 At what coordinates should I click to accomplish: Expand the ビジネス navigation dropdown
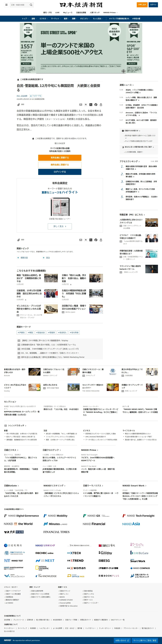(44, 19)
